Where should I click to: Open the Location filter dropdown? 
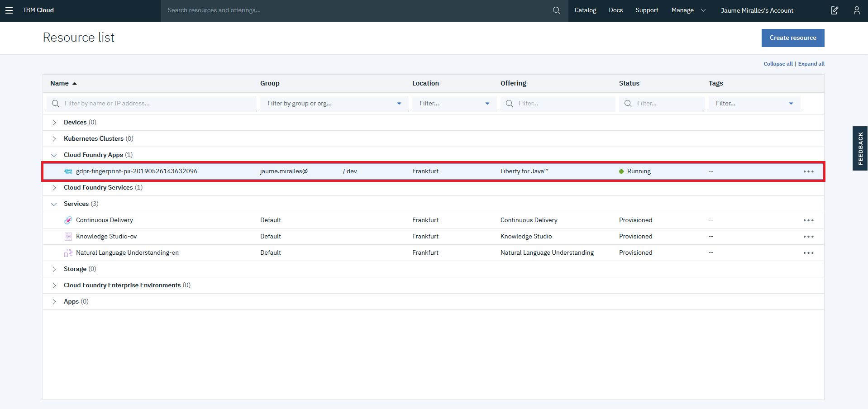point(454,104)
